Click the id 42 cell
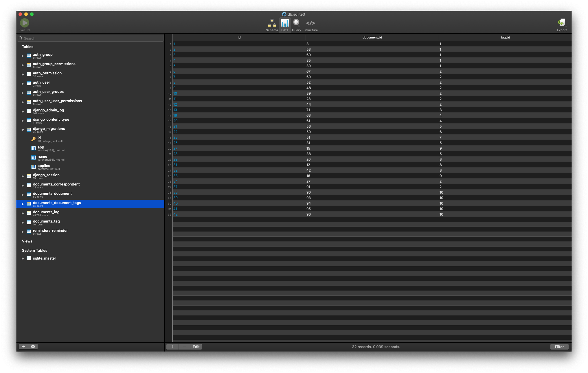The width and height of the screenshot is (588, 373). (239, 214)
